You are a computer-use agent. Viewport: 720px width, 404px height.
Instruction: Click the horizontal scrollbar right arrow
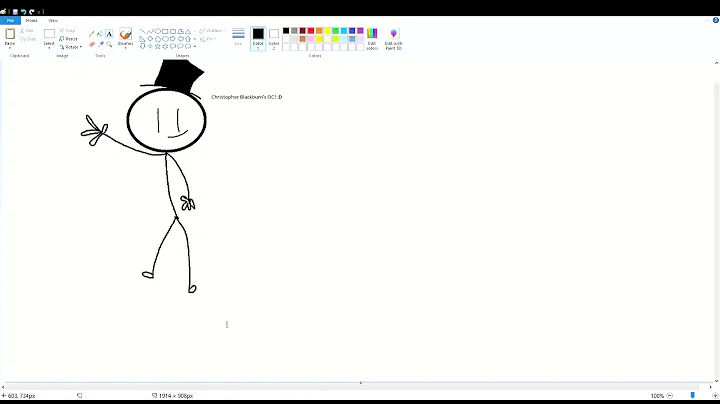click(x=710, y=387)
